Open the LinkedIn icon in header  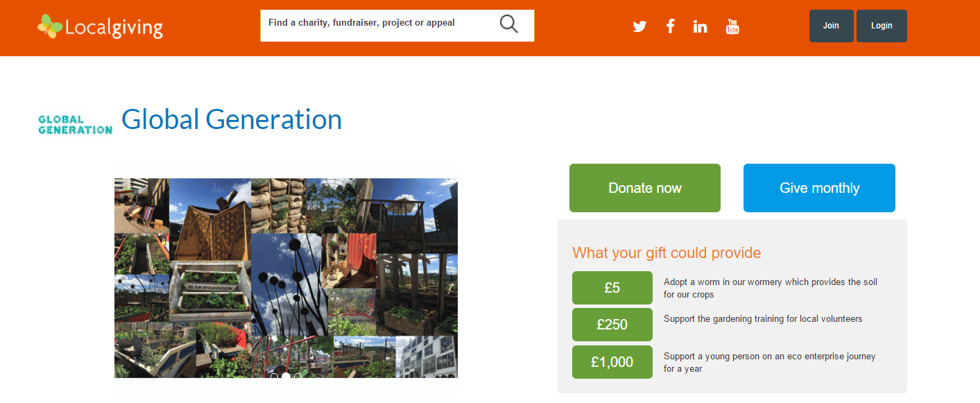click(x=700, y=26)
